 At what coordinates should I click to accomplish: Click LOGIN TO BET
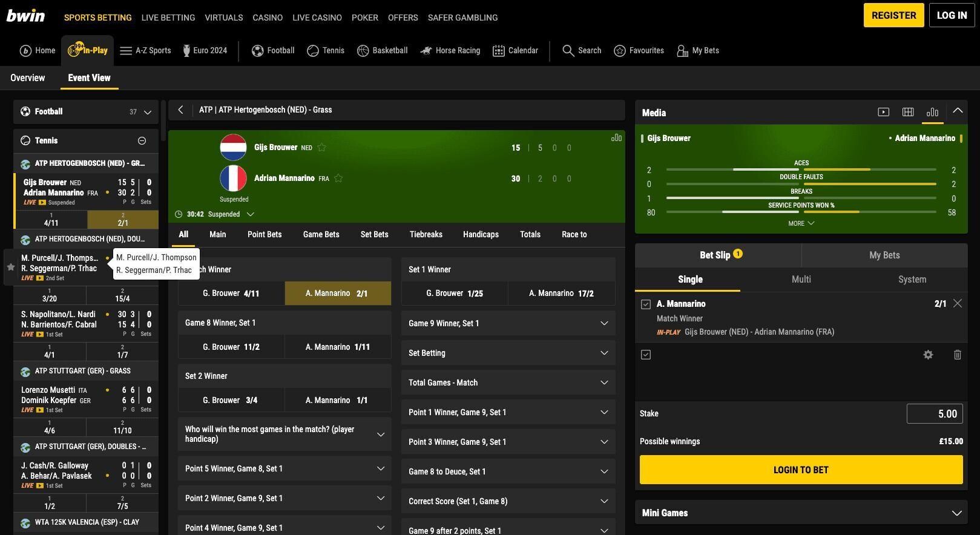[801, 470]
